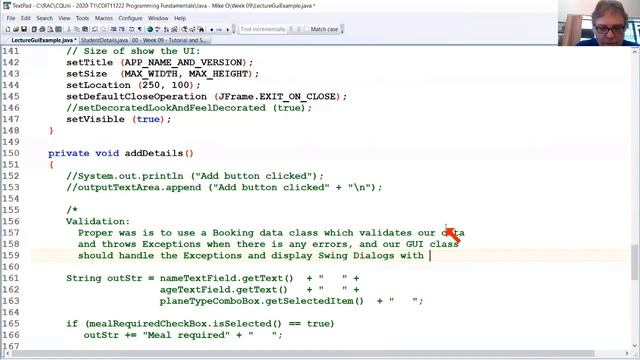Save the file with the floppy disk icon
640x360 pixels.
click(24, 29)
